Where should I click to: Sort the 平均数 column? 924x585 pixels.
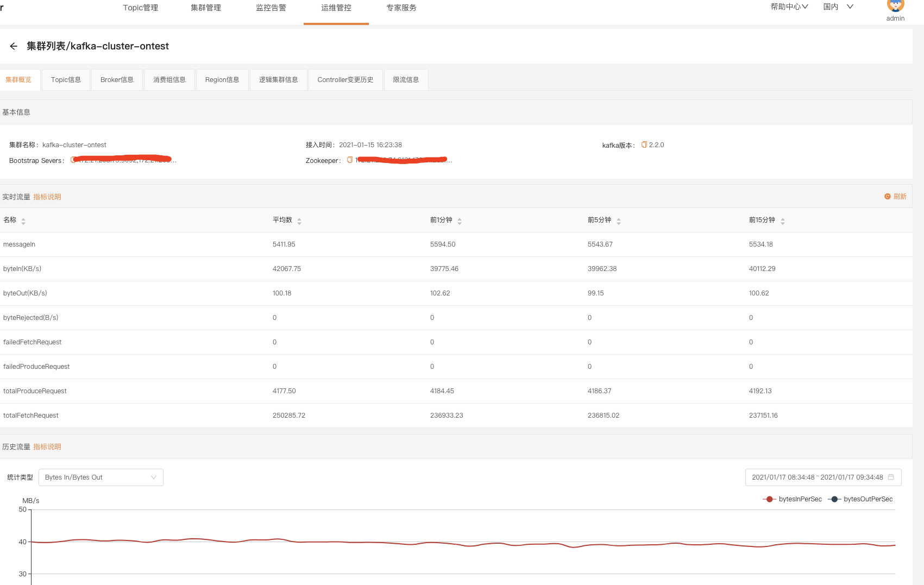pos(299,221)
